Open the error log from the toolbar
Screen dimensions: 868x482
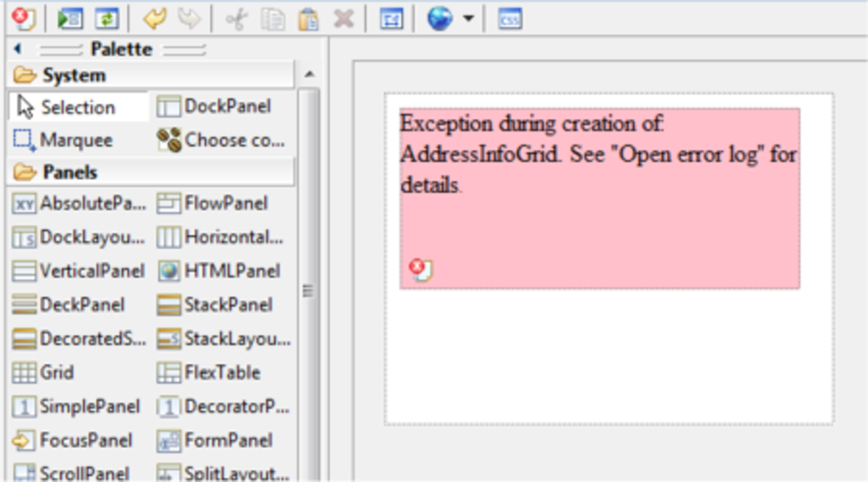[25, 19]
